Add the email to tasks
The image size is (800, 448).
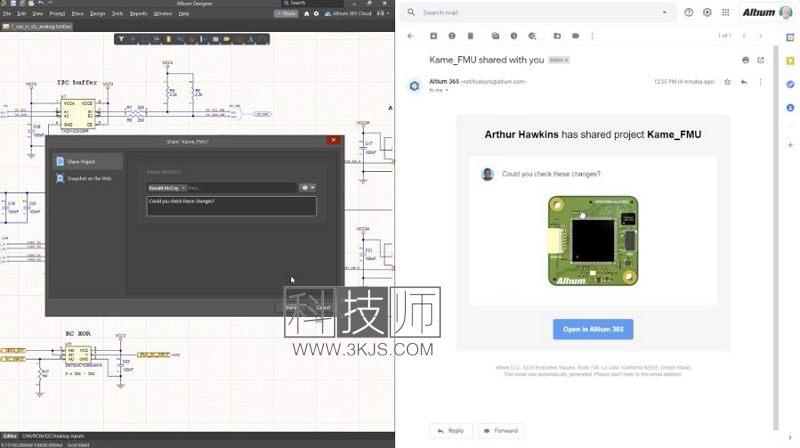pos(532,36)
